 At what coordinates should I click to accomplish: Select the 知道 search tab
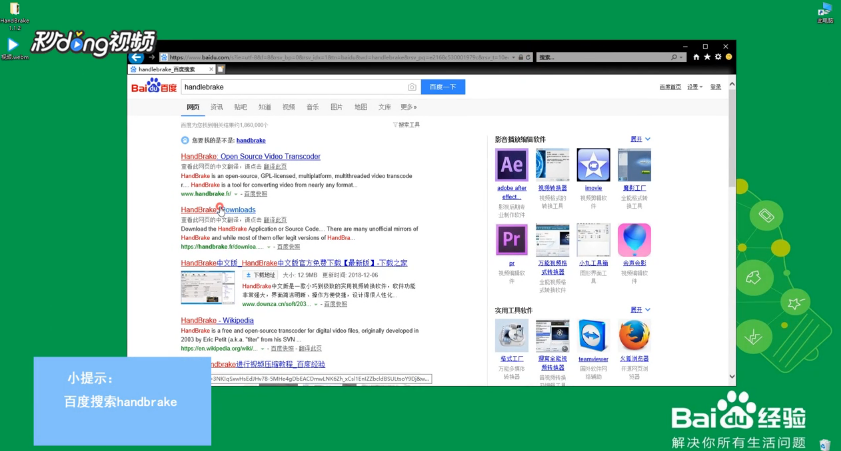click(x=264, y=107)
